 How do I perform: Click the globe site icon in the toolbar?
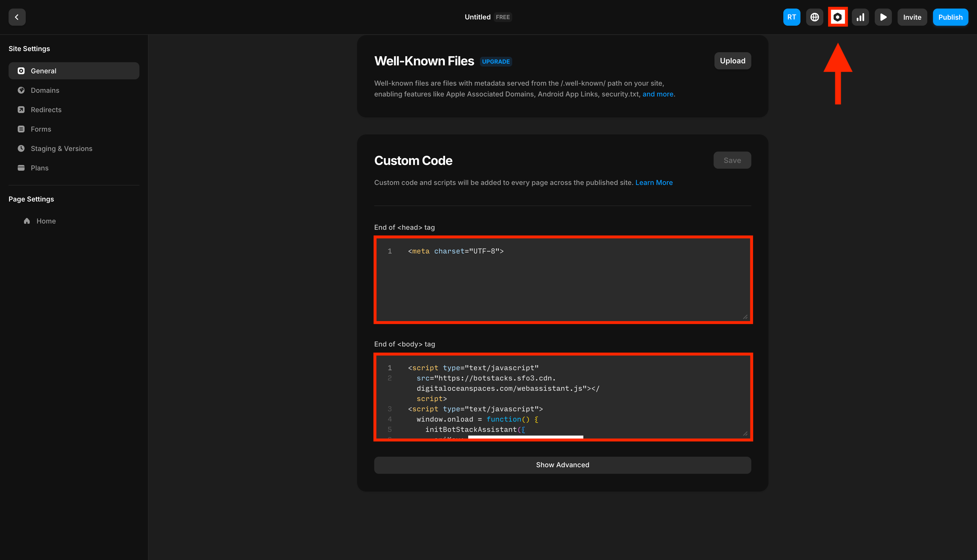click(815, 17)
